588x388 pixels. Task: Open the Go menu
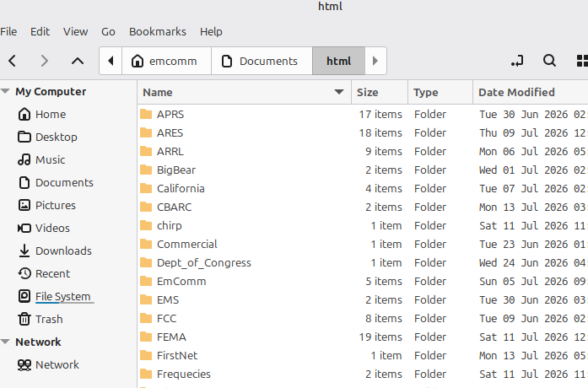coord(108,31)
